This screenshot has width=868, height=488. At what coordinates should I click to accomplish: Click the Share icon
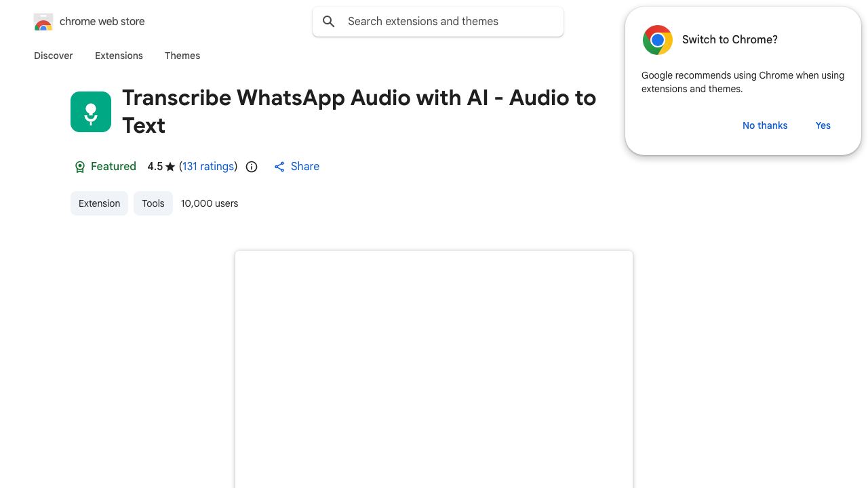tap(279, 167)
